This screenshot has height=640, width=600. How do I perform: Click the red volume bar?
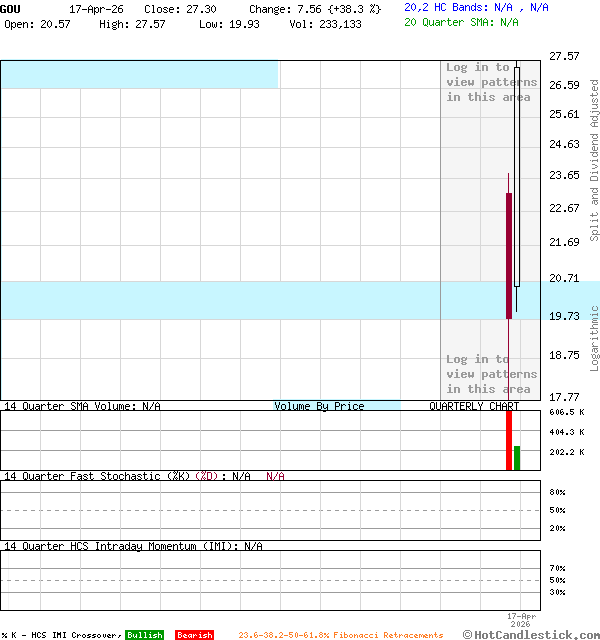[509, 440]
